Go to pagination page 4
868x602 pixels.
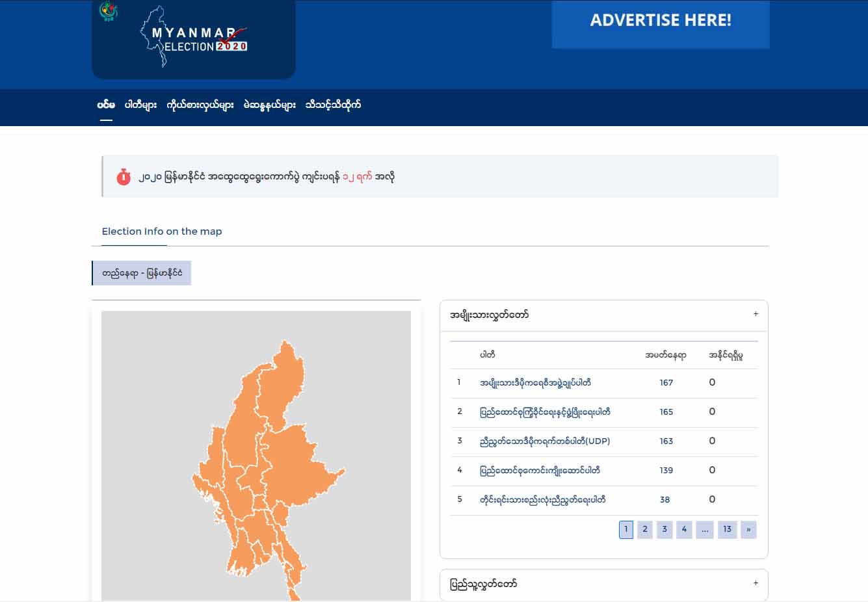684,529
